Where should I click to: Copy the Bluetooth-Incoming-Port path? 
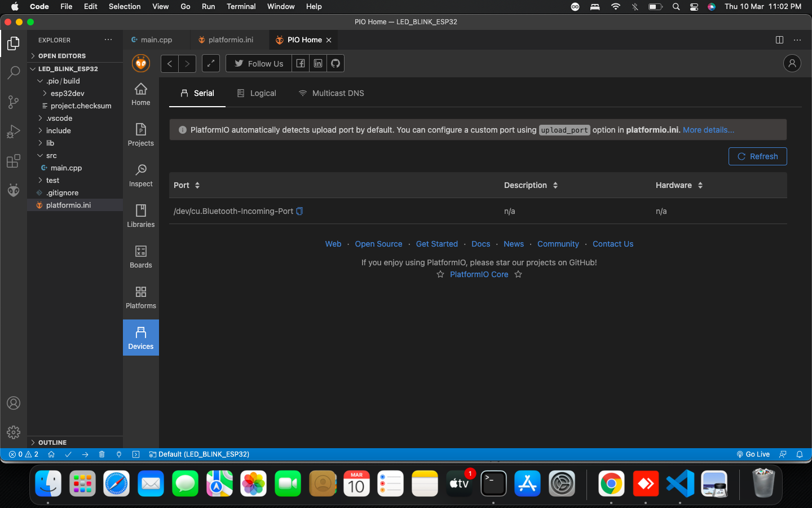pos(299,211)
